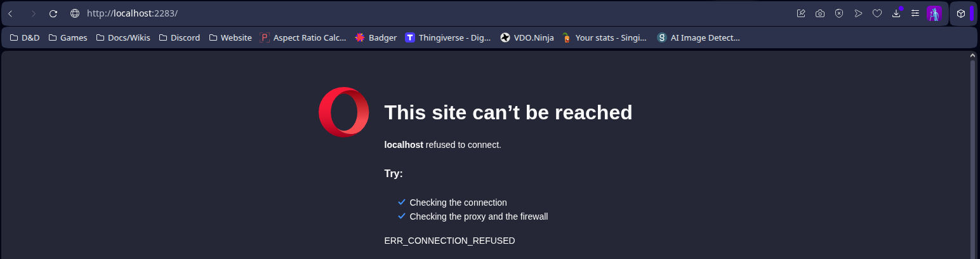Go back to the previous page

(x=10, y=13)
